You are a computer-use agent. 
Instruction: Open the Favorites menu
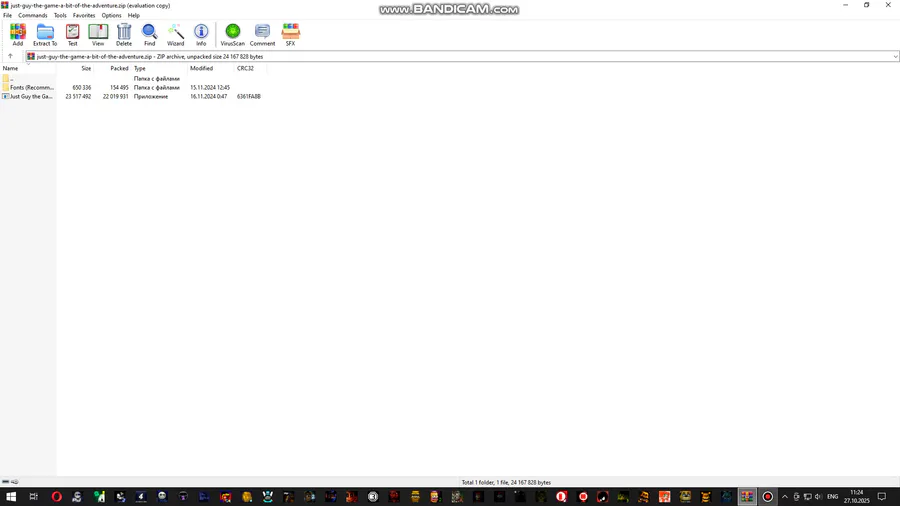84,15
